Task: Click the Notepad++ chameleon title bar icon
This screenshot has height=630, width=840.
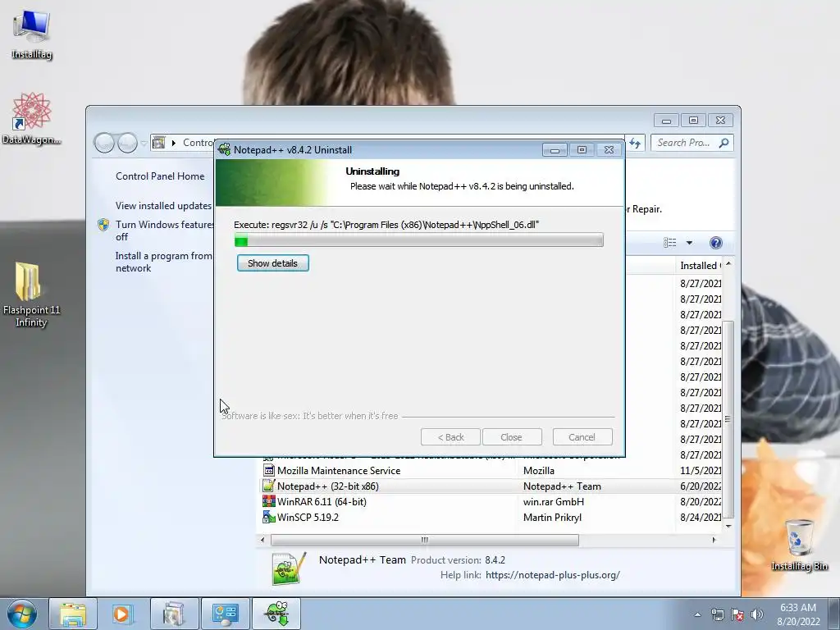Action: click(x=225, y=149)
